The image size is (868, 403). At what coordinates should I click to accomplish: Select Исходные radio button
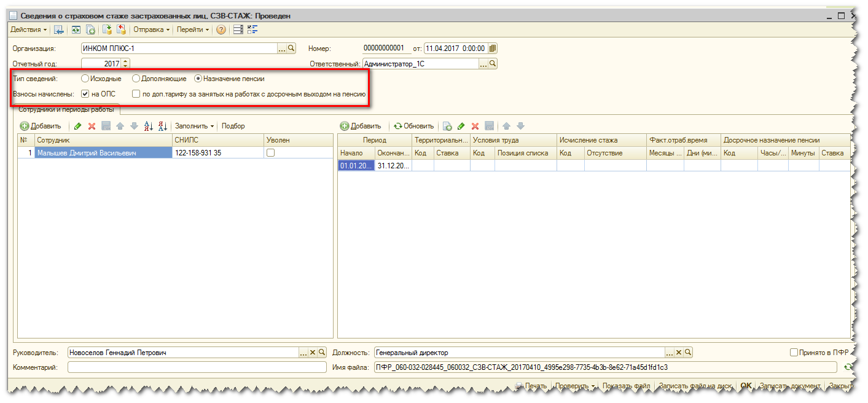pos(85,79)
